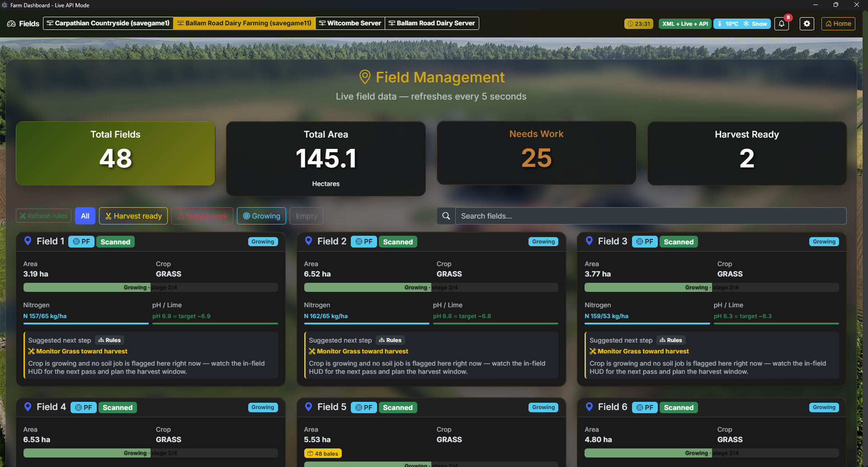Click the Growing status badge on Field 2
The width and height of the screenshot is (868, 467).
(543, 242)
